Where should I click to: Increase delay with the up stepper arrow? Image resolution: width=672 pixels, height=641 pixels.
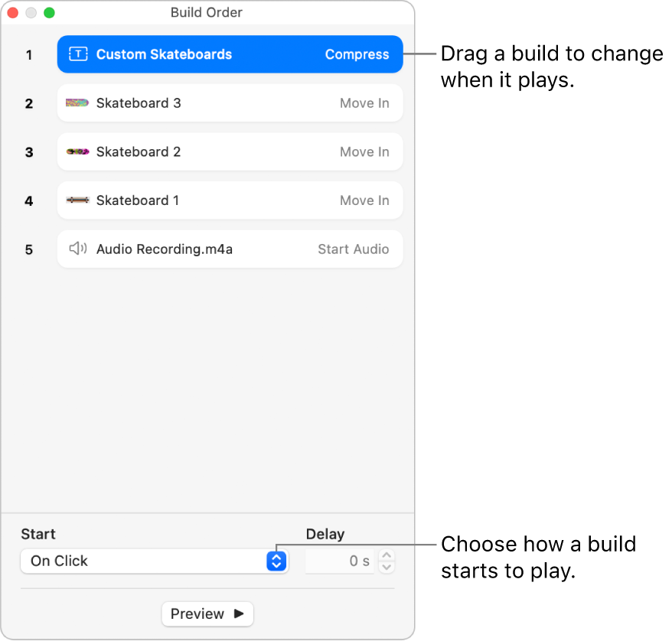[387, 555]
